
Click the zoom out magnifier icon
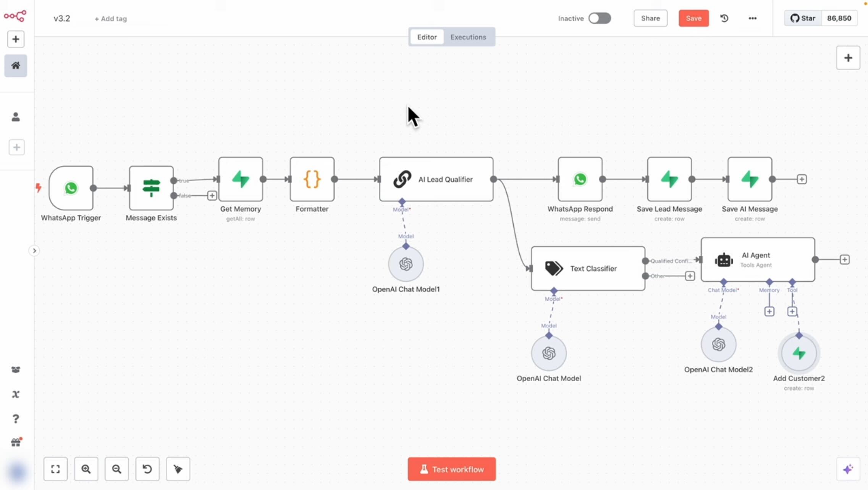(x=116, y=469)
